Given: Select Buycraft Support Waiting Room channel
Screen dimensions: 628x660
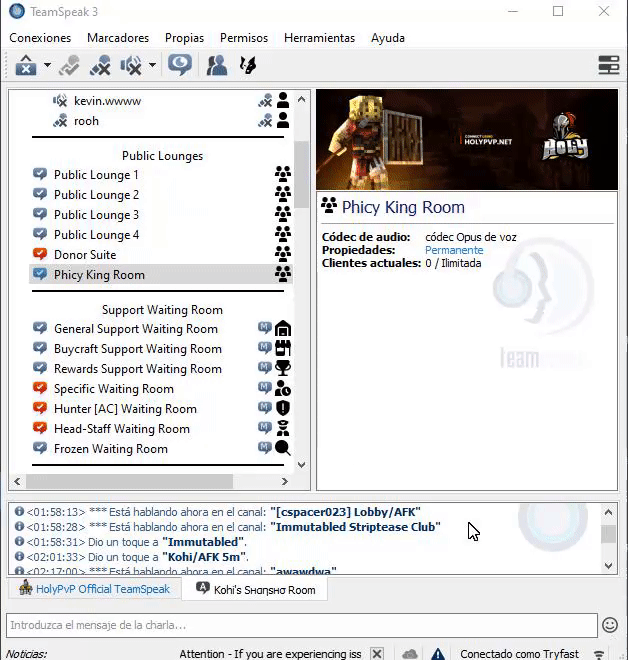Looking at the screenshot, I should pyautogui.click(x=138, y=349).
